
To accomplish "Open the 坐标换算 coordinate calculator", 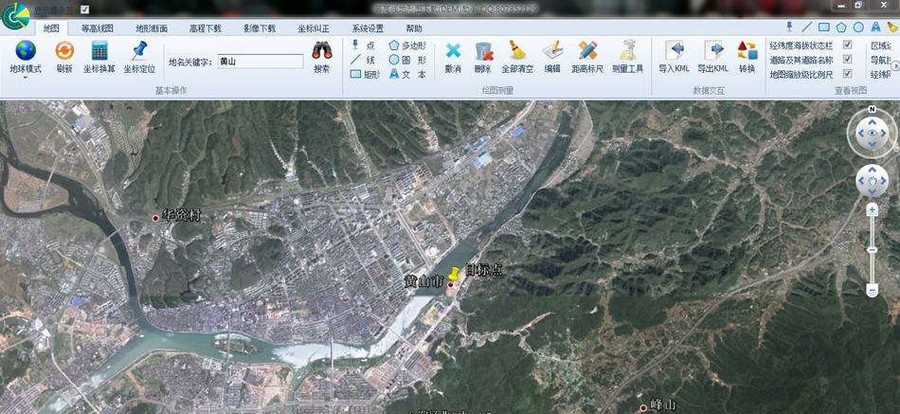I will (99, 55).
